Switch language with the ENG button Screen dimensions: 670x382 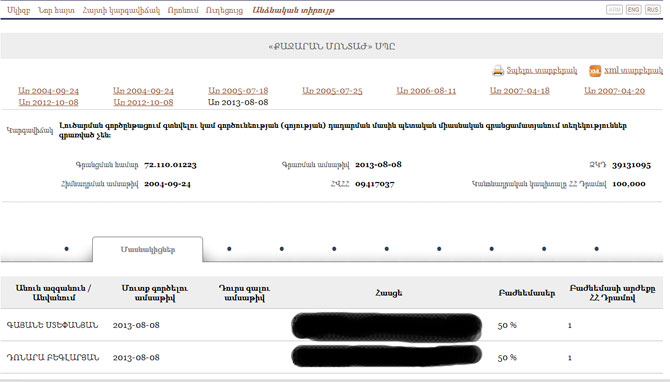click(x=634, y=10)
